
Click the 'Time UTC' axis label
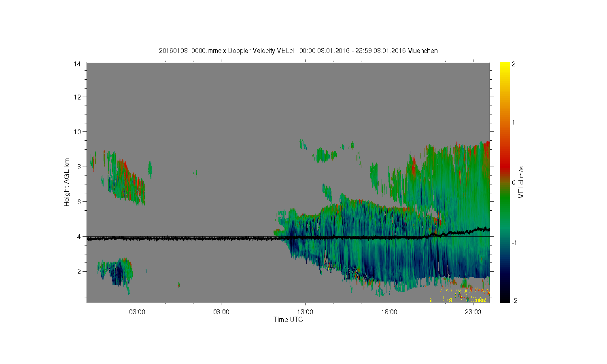tap(288, 320)
